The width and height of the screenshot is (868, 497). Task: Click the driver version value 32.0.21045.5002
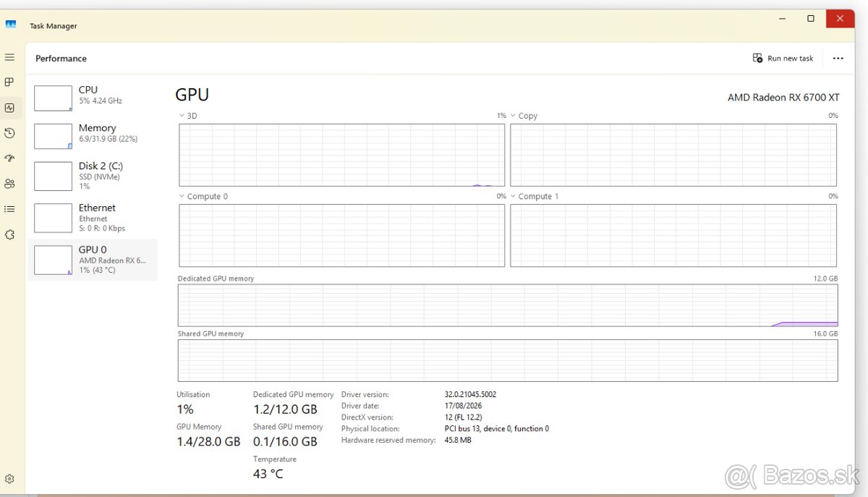pos(470,394)
